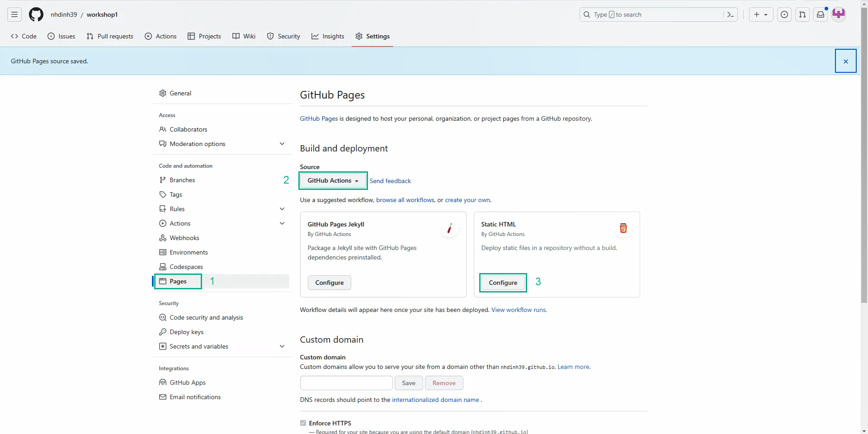Expand Moderation options in the sidebar
The height and width of the screenshot is (434, 868).
[282, 144]
